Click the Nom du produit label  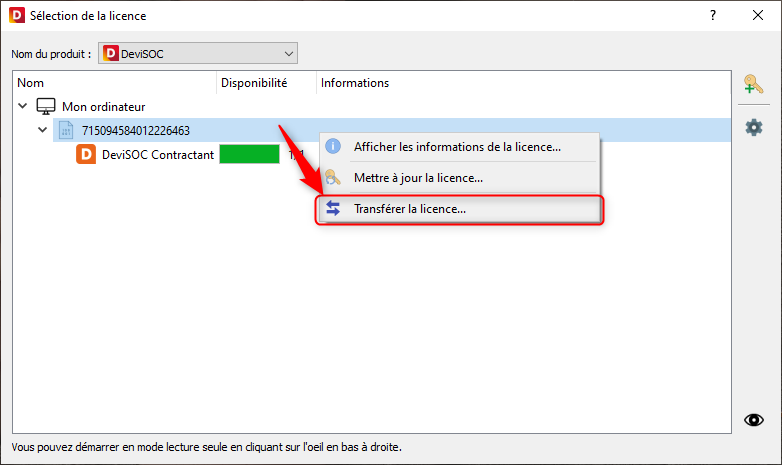point(51,54)
